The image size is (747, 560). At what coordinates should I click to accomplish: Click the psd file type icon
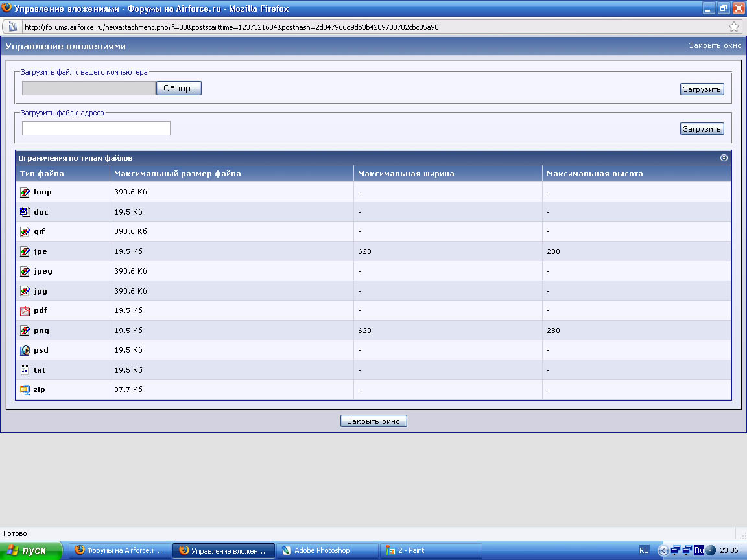(x=25, y=351)
